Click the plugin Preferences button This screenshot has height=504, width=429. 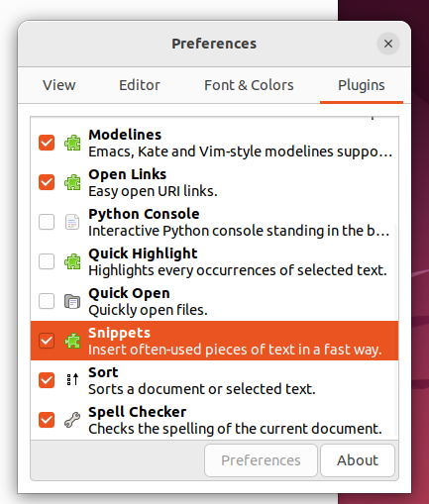pos(261,460)
